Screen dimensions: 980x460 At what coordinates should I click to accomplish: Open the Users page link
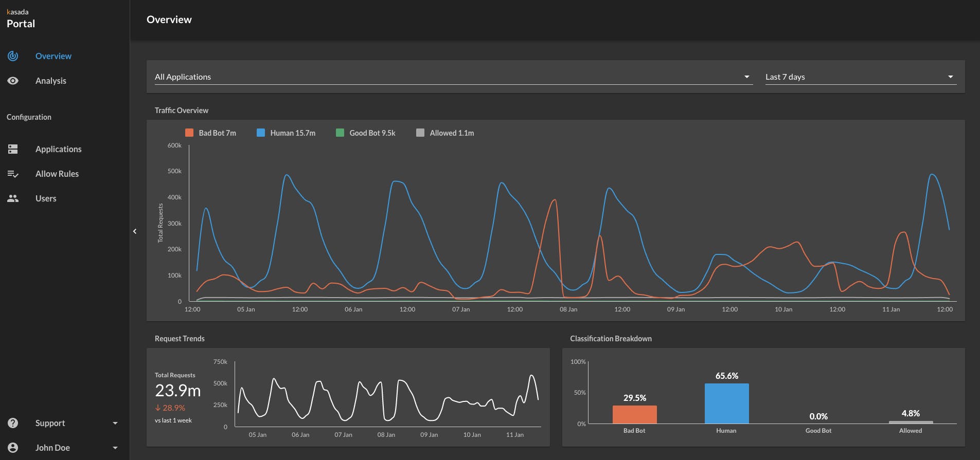[x=46, y=198]
